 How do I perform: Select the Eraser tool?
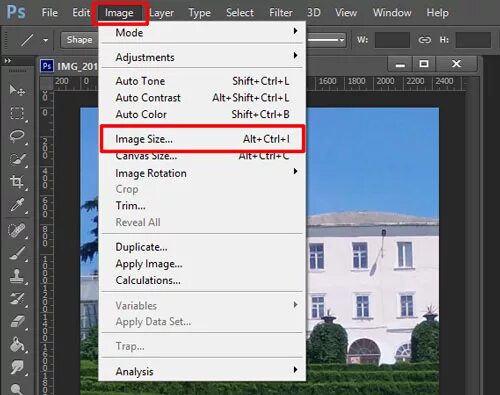(17, 322)
